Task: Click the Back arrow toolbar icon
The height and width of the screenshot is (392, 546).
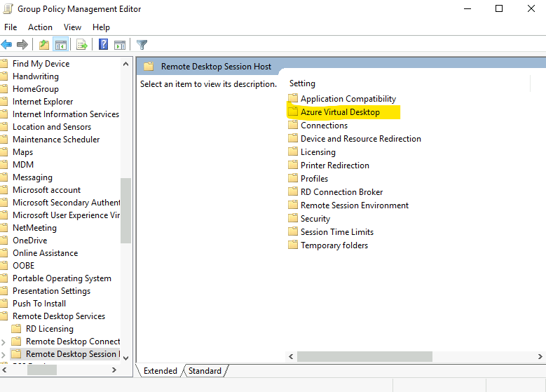Action: pyautogui.click(x=7, y=45)
